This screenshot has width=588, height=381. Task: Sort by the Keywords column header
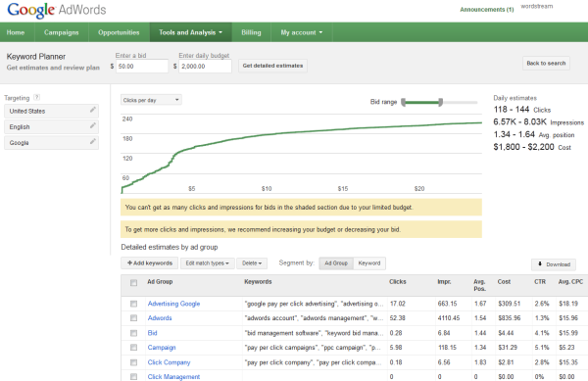point(258,281)
